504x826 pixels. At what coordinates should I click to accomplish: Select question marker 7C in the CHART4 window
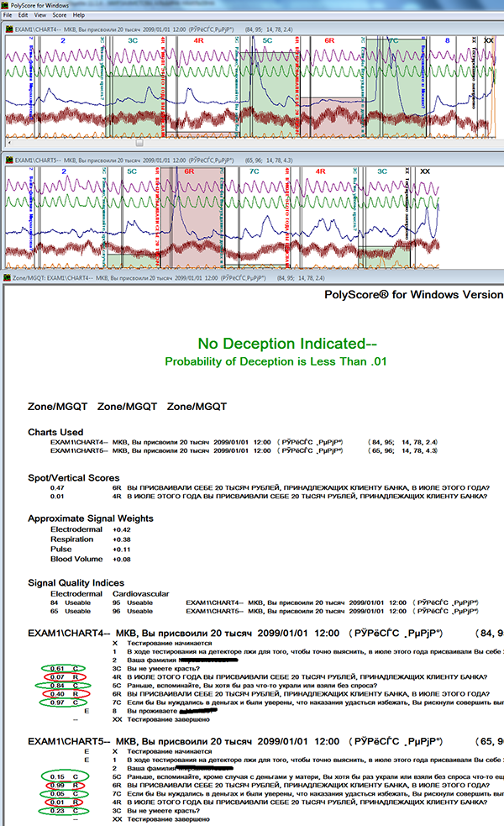(x=393, y=40)
